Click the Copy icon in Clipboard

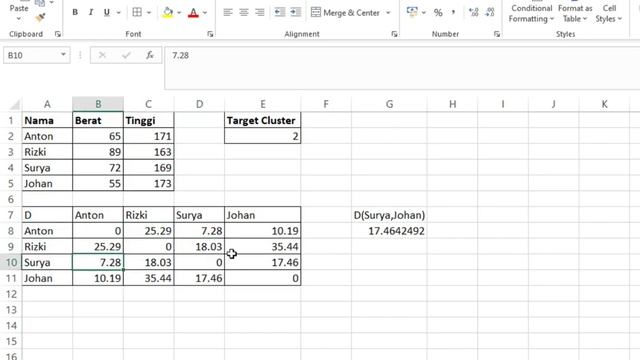coord(40,3)
